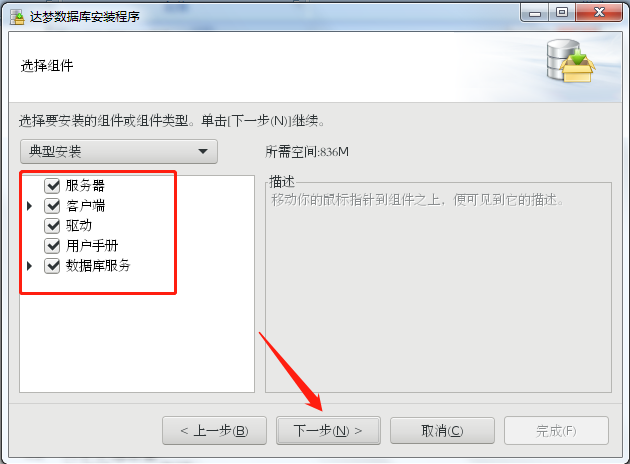Open the 典型安装 install type dropdown
The image size is (630, 464).
pos(119,151)
